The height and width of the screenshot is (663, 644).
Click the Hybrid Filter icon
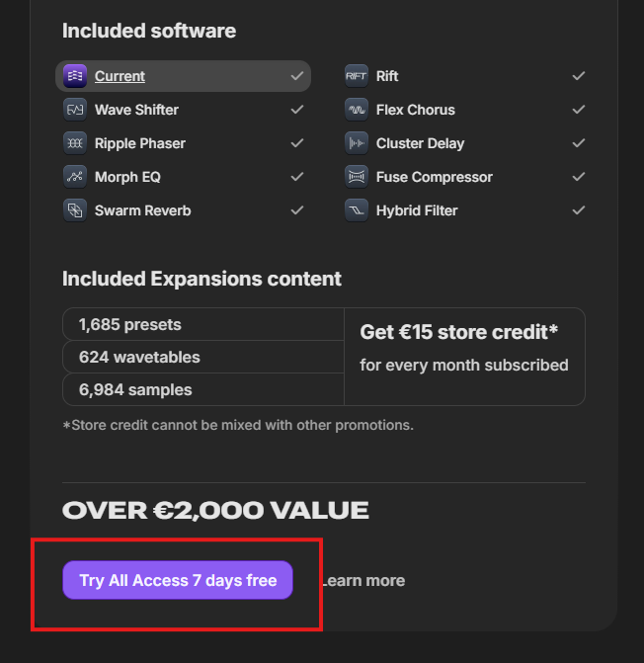[x=357, y=210]
